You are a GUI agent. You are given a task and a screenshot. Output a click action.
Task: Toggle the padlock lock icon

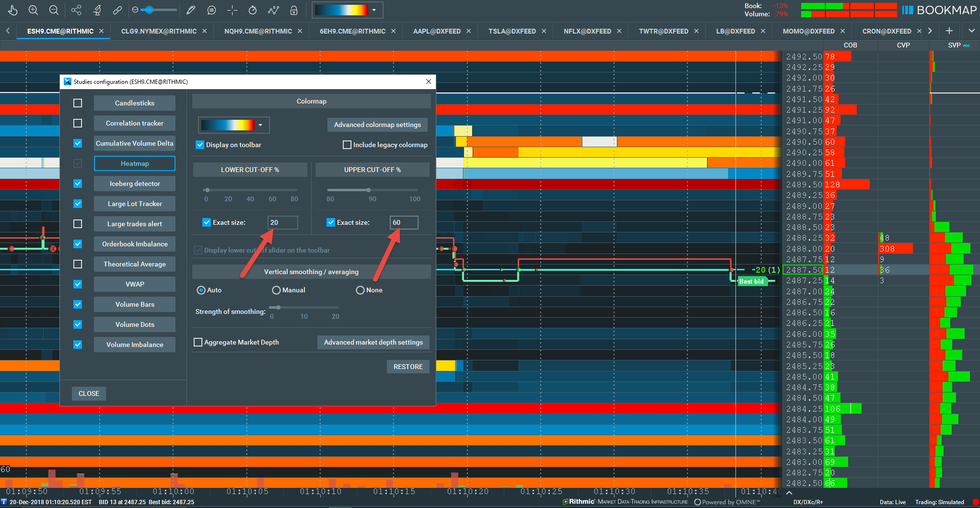[294, 10]
